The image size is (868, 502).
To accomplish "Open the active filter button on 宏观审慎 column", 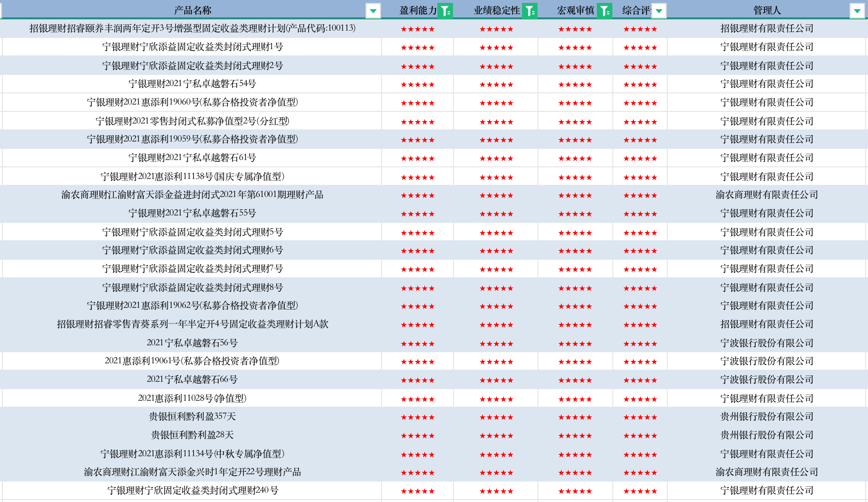I will click(x=605, y=11).
